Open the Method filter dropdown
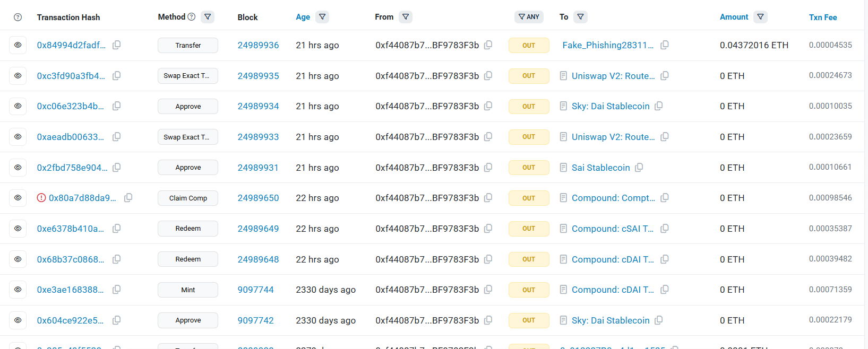The image size is (868, 349). pyautogui.click(x=208, y=17)
